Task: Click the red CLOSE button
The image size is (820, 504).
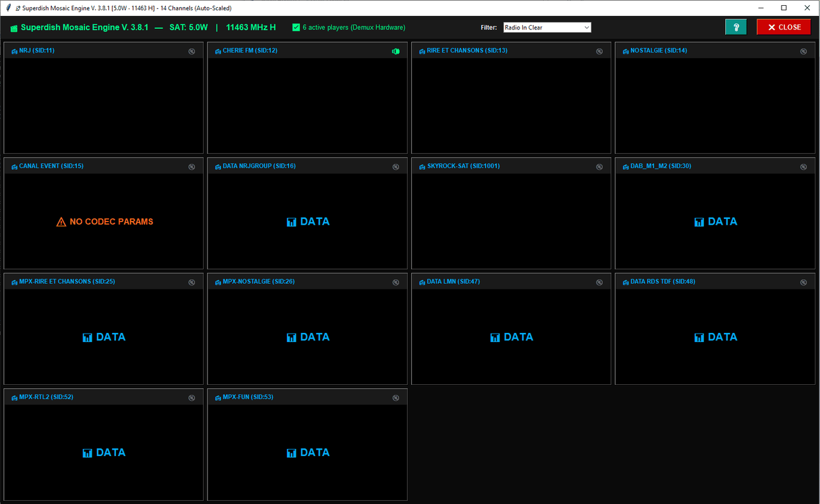Action: pyautogui.click(x=783, y=27)
